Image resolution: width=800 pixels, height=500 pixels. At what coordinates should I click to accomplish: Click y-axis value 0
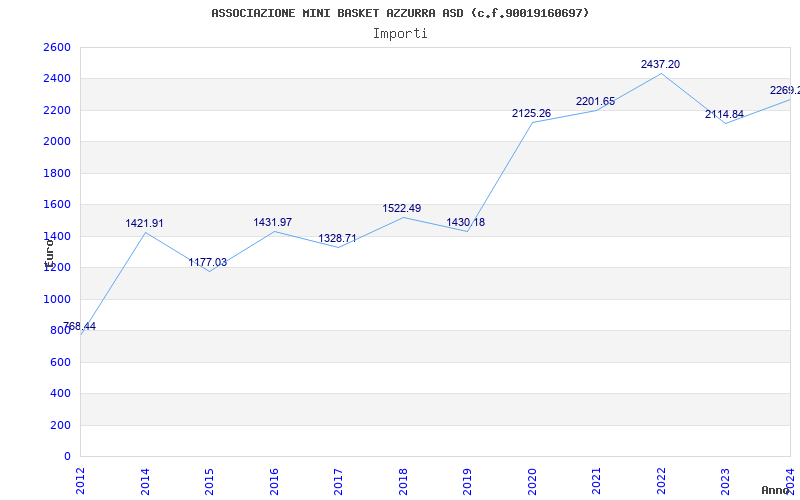pos(67,457)
